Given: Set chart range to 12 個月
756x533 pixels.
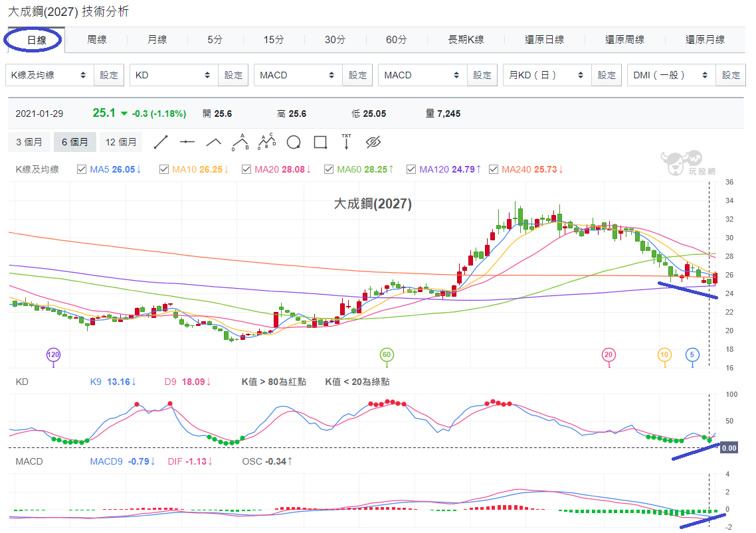Looking at the screenshot, I should (x=121, y=142).
